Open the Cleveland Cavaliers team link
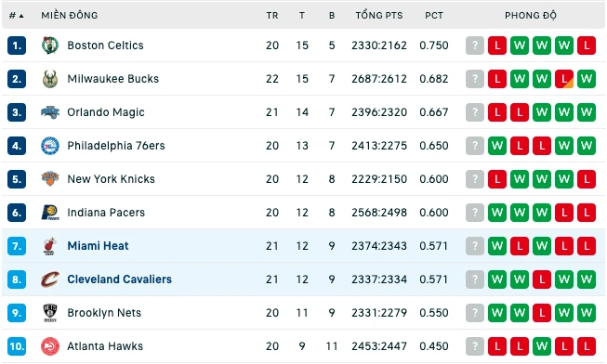607x364 pixels. (119, 279)
